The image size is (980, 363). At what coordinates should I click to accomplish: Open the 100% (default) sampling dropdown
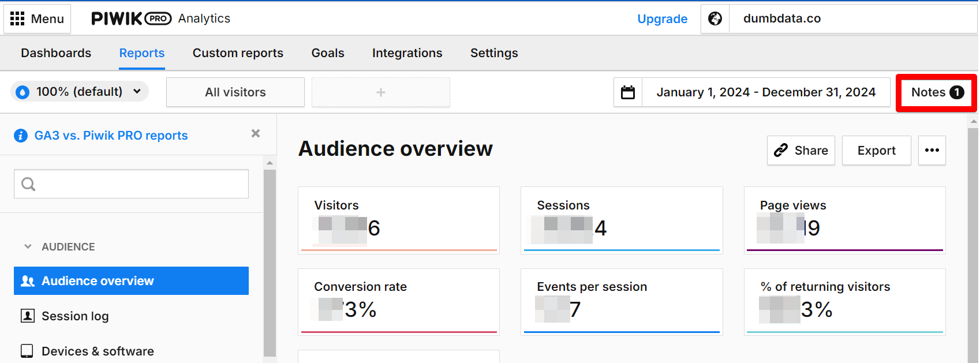pos(80,92)
